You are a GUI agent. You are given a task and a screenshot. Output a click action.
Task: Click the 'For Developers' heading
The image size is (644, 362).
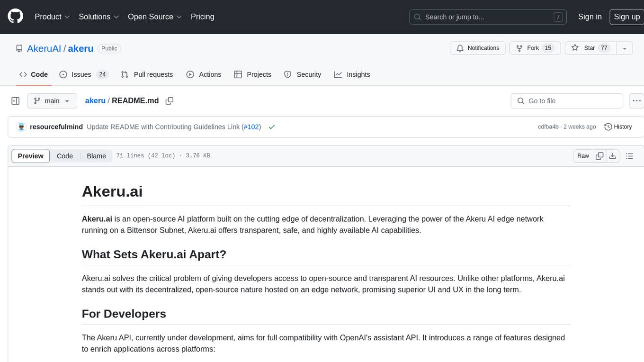pyautogui.click(x=124, y=314)
